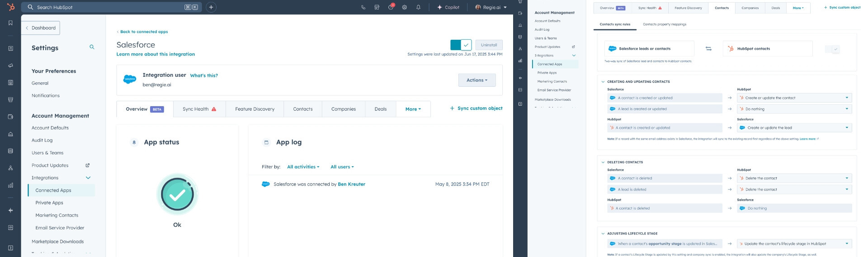
Task: Click the two-way sync arrows icon
Action: (708, 49)
